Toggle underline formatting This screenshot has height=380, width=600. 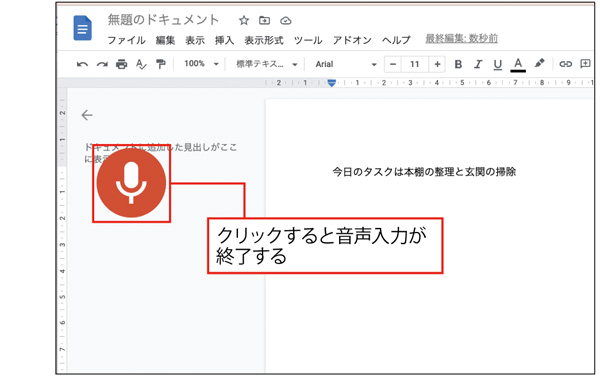pos(497,65)
